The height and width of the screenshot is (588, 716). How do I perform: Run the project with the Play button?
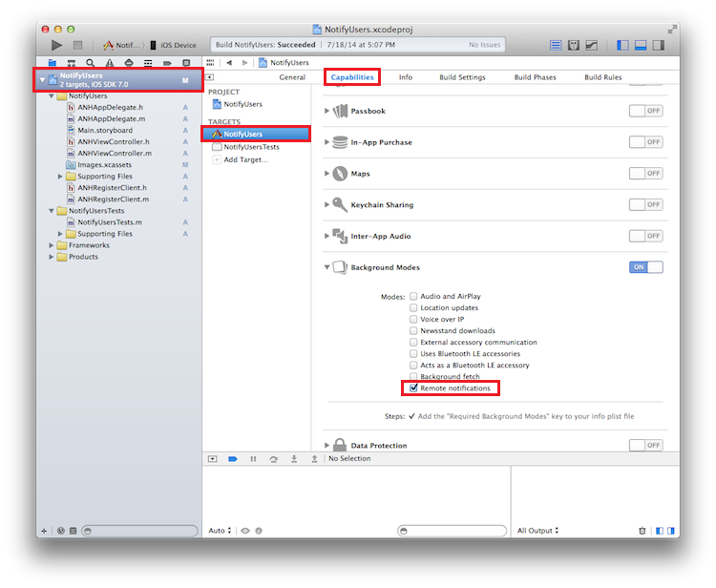(x=56, y=45)
